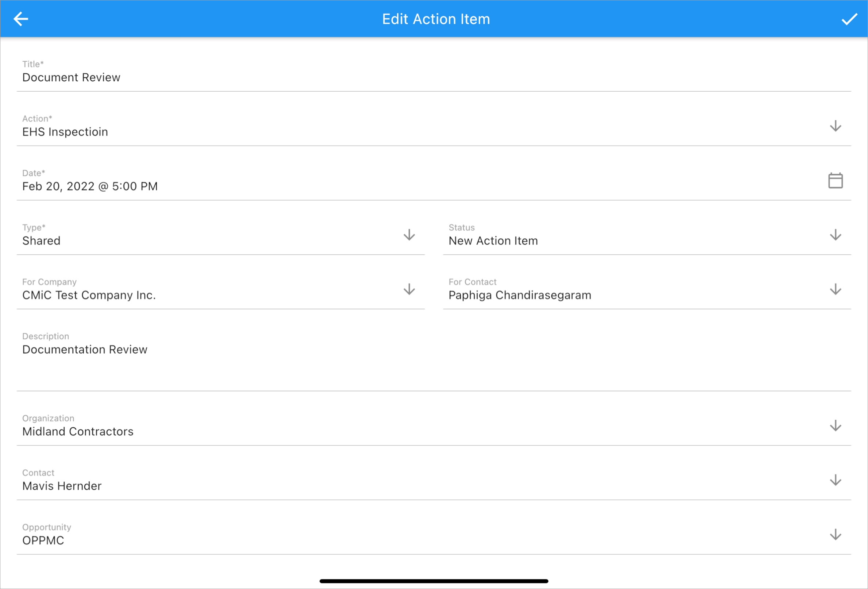Open the Contact dropdown arrow for Mavis Hernder
Screen dimensions: 868x589
835,480
